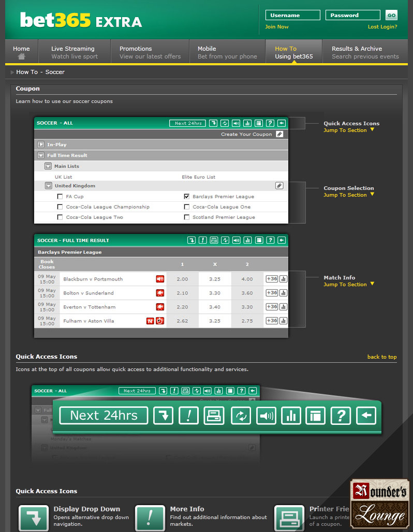The image size is (413, 532).
Task: Click the live video icon for Everton v Tottenham
Action: click(x=160, y=307)
